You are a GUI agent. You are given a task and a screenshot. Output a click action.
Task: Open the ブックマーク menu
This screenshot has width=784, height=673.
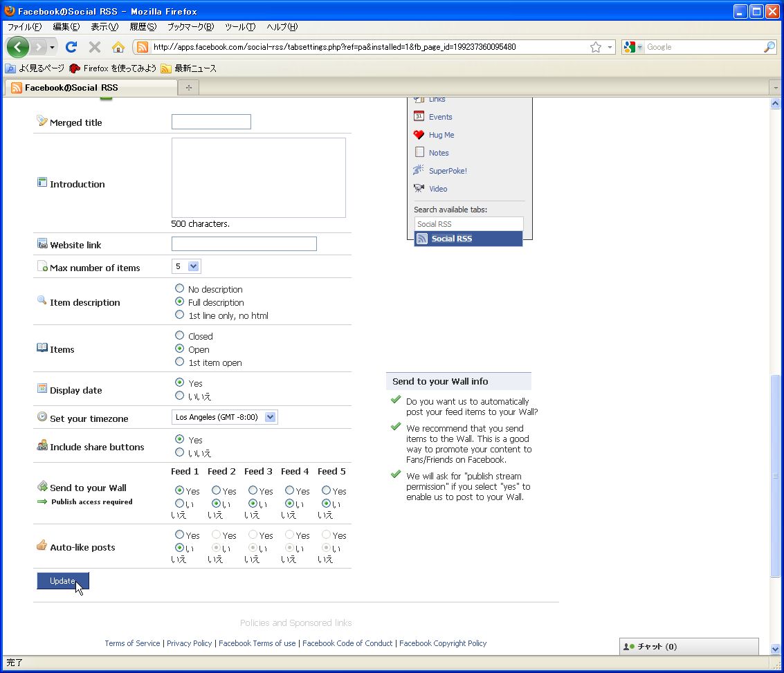[x=190, y=27]
